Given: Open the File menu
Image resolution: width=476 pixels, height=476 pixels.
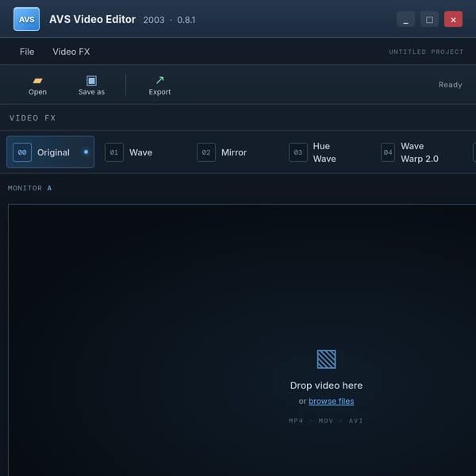Looking at the screenshot, I should (x=27, y=52).
